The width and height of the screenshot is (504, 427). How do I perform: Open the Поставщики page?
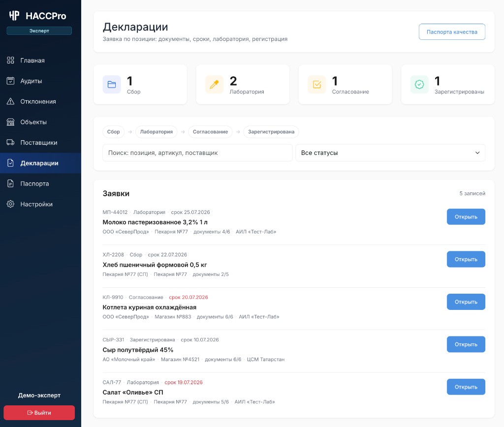tap(40, 142)
